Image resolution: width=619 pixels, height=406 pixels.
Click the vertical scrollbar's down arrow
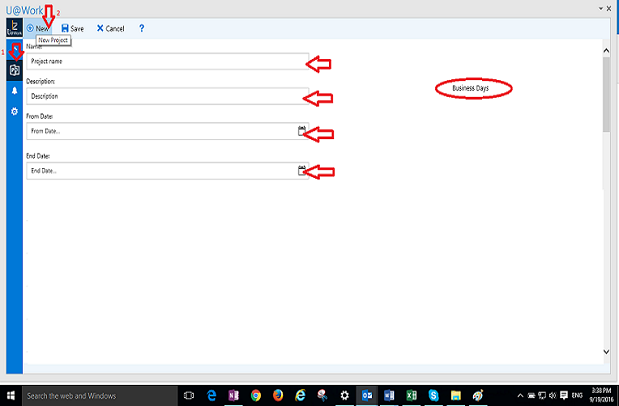604,351
